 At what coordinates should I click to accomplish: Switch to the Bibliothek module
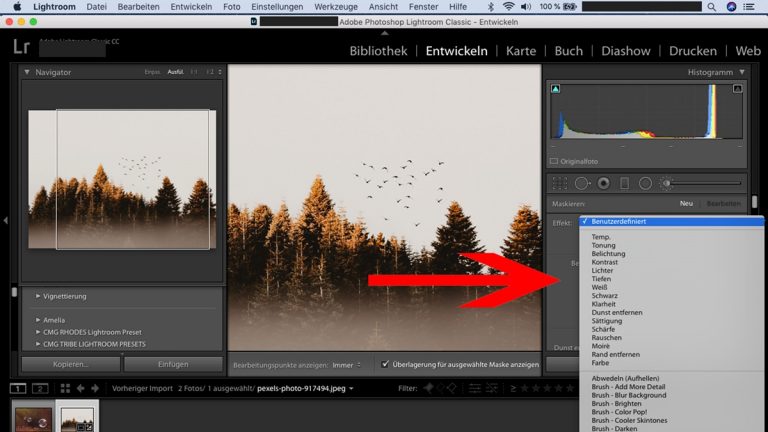pos(378,51)
